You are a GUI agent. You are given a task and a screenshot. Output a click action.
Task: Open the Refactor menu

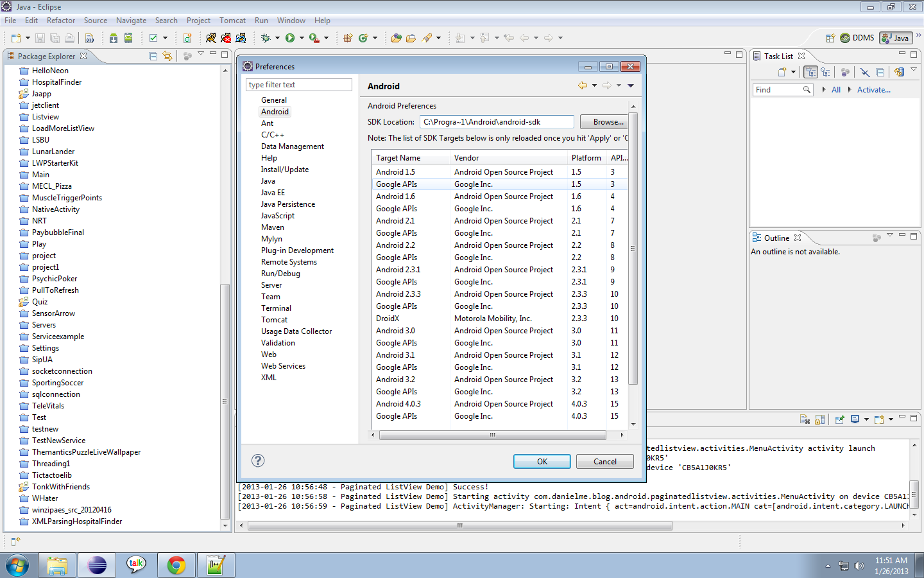[x=61, y=21]
